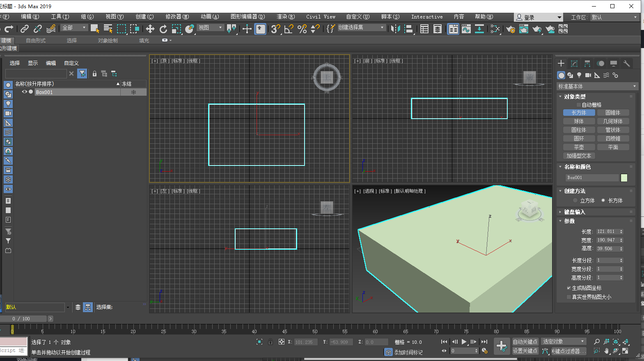
Task: Open the Motion panel tab
Action: pos(600,63)
